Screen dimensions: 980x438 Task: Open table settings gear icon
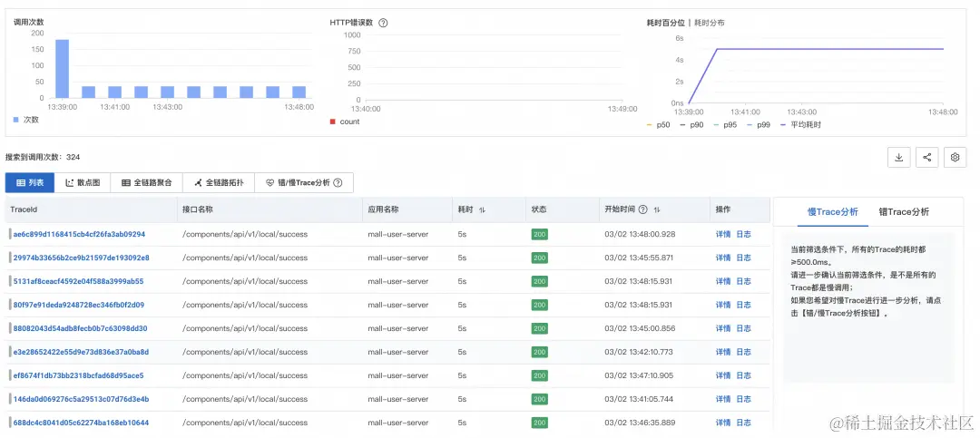click(x=955, y=158)
